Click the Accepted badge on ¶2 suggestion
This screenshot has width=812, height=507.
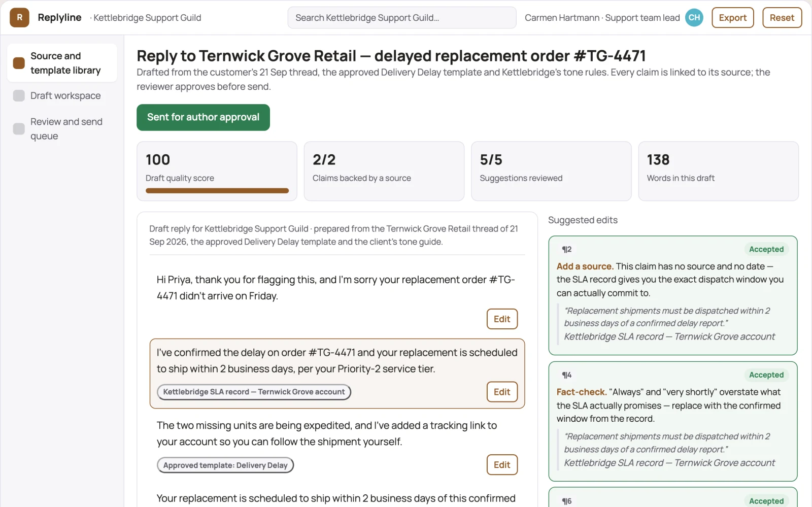point(766,249)
